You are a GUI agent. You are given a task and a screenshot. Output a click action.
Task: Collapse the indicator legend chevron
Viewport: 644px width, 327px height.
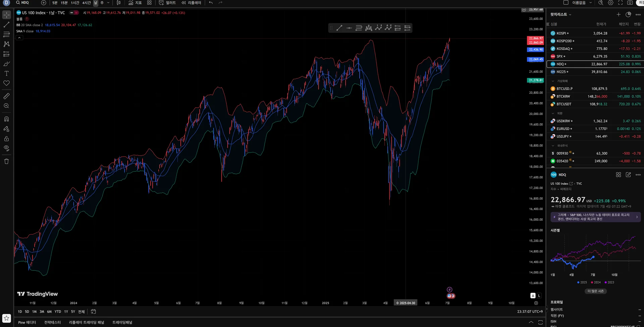(19, 38)
